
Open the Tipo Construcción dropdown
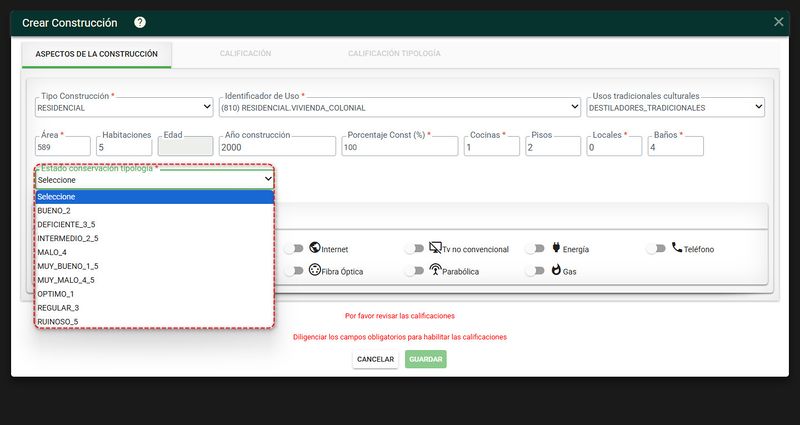124,107
